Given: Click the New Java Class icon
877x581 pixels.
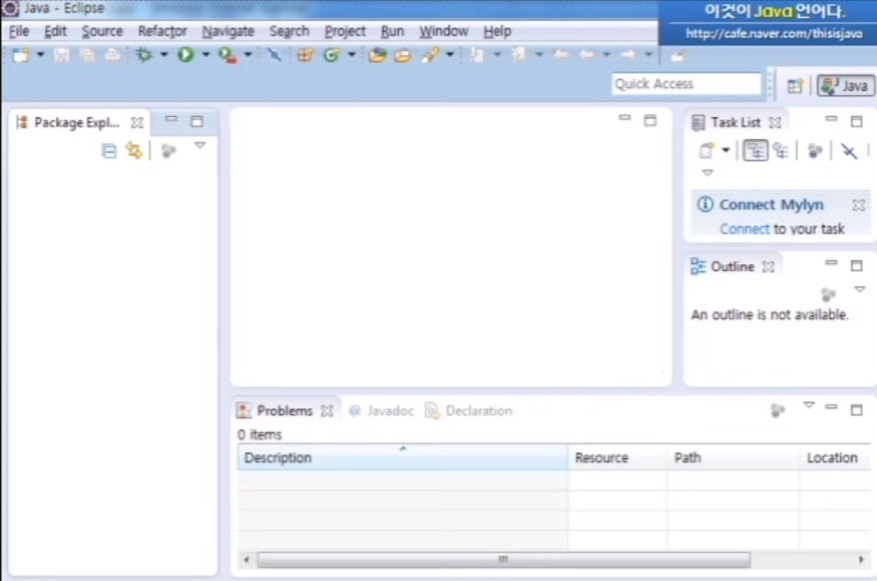Looking at the screenshot, I should 332,55.
